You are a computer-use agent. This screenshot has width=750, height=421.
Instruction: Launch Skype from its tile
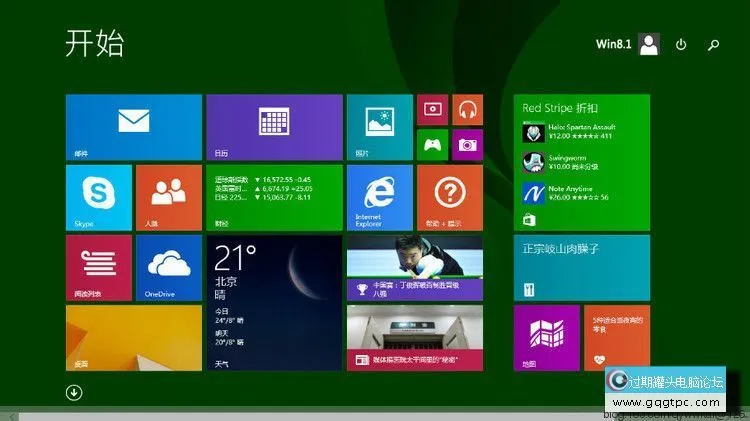98,197
